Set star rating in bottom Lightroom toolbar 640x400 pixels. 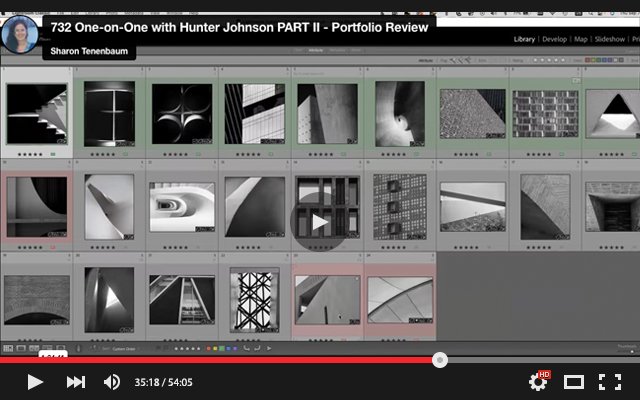pyautogui.click(x=187, y=349)
